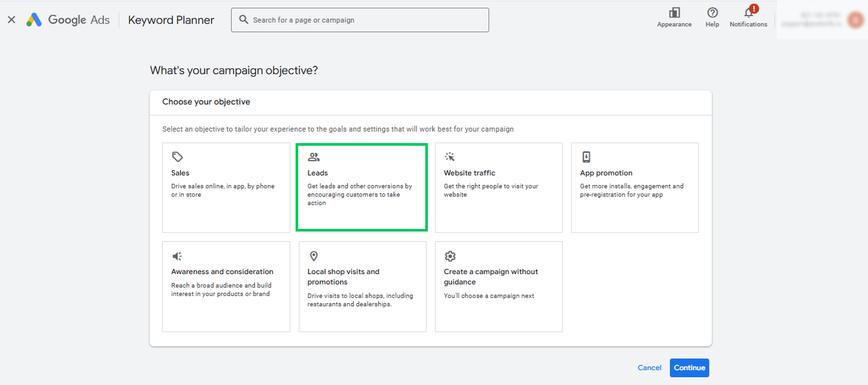Click the Leads people icon

(x=314, y=157)
